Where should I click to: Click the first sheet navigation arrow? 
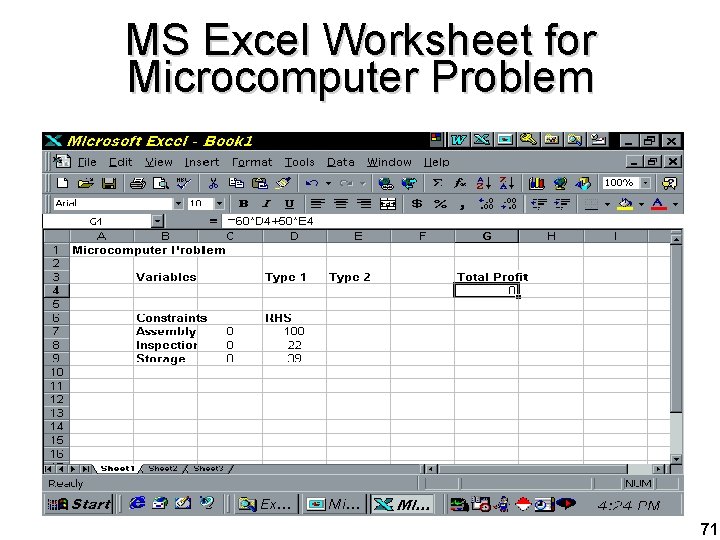pyautogui.click(x=49, y=469)
